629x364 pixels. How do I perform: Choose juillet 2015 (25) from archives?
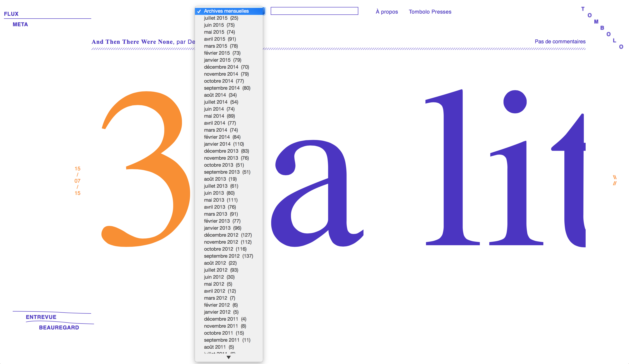221,18
